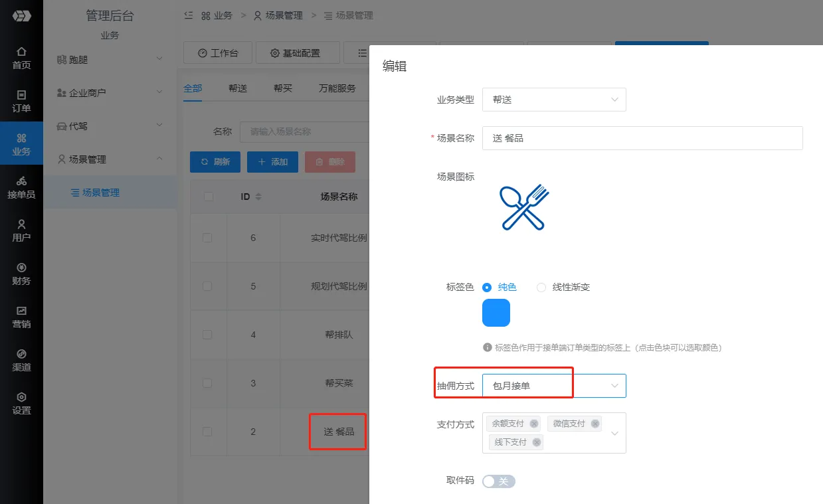Open the 财务 finance icon
Screen dimensions: 823x504
[22, 268]
